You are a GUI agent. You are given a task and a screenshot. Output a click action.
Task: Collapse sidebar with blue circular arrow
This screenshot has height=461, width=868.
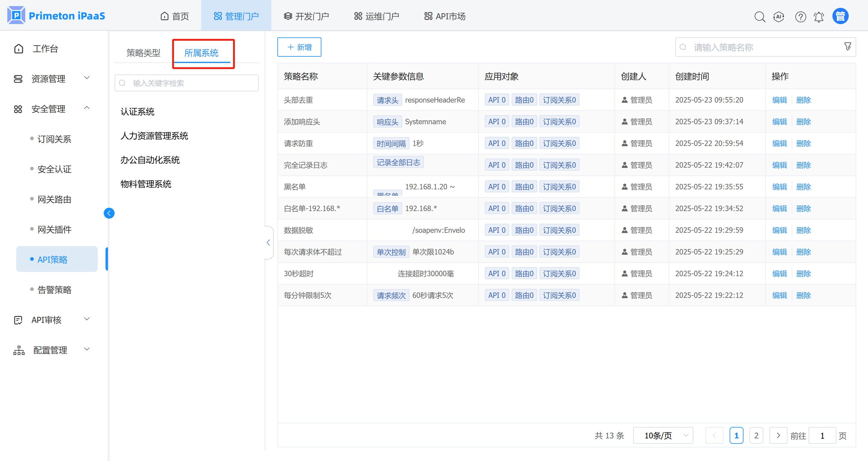(109, 213)
